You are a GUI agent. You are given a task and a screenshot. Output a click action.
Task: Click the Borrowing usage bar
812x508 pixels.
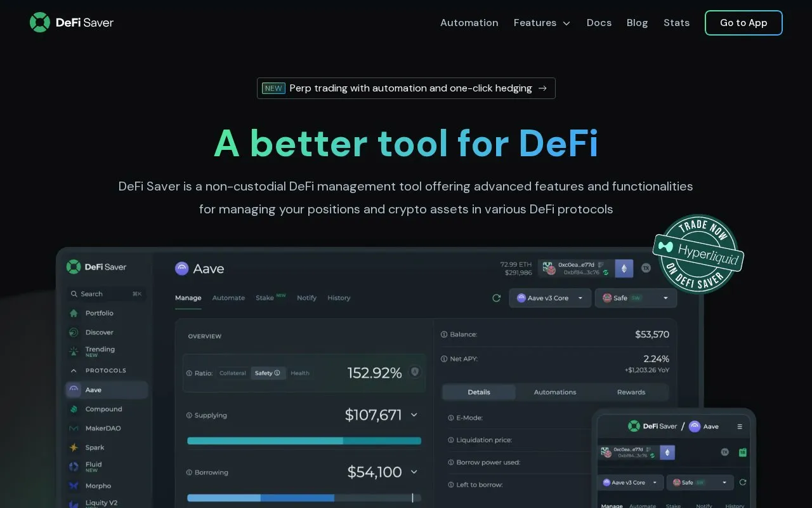coord(304,498)
